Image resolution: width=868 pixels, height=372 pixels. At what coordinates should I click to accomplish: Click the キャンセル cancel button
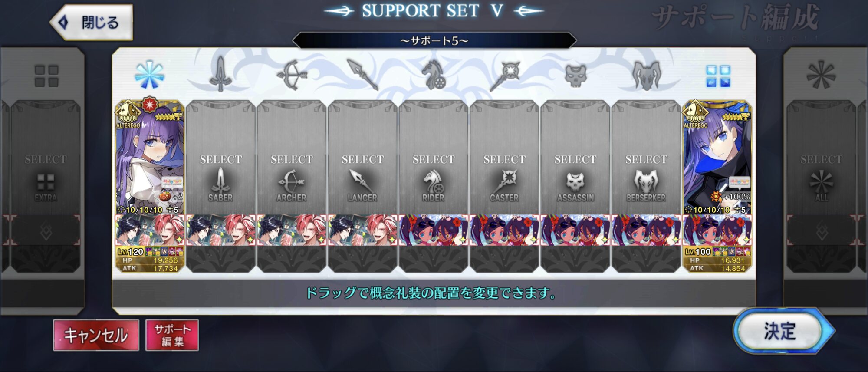[96, 335]
